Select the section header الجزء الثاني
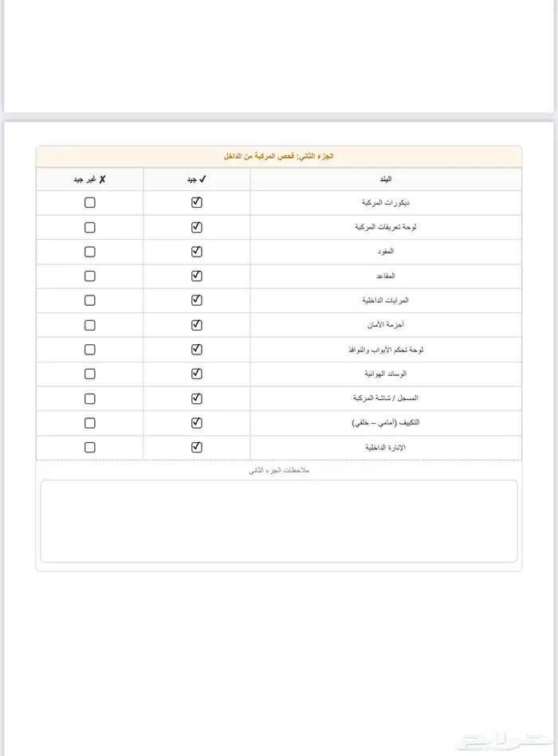This screenshot has width=558, height=756. tap(279, 156)
